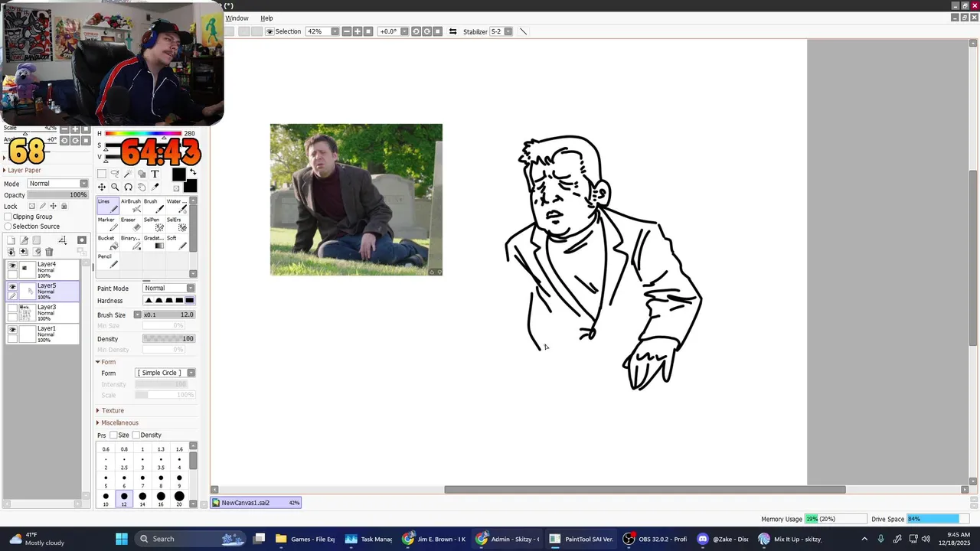Image resolution: width=980 pixels, height=551 pixels.
Task: Pick brush size preset 14
Action: pyautogui.click(x=142, y=499)
